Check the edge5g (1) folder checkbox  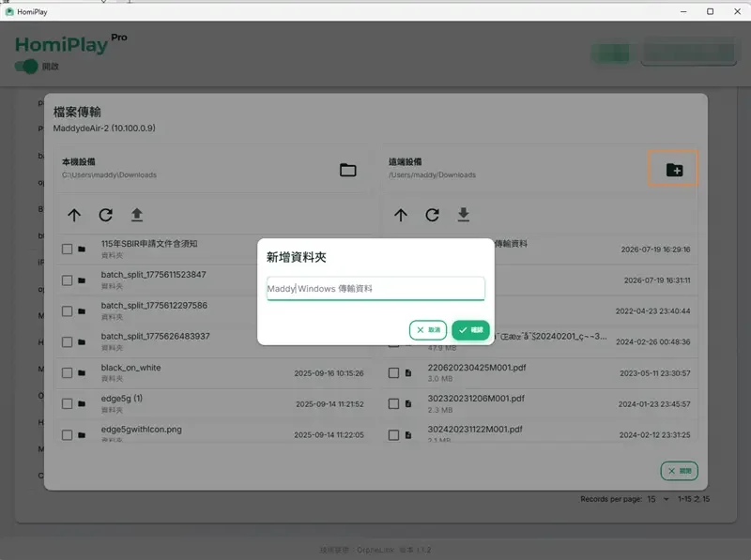point(67,404)
